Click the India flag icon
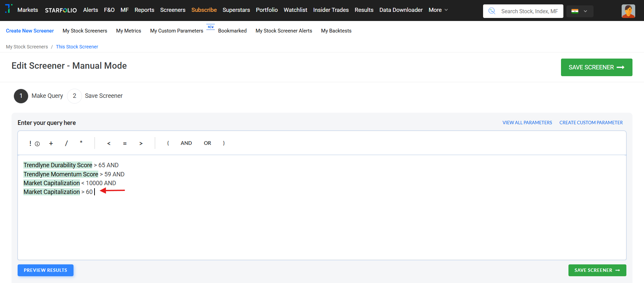 pyautogui.click(x=575, y=11)
